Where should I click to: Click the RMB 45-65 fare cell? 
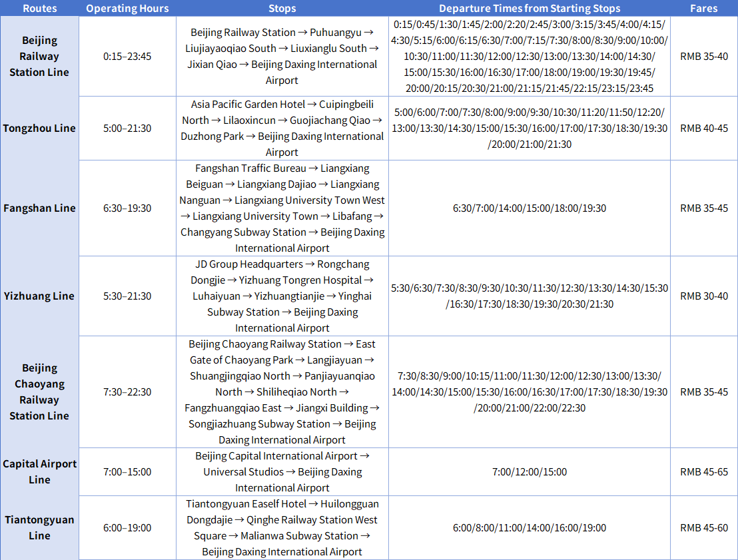point(704,471)
